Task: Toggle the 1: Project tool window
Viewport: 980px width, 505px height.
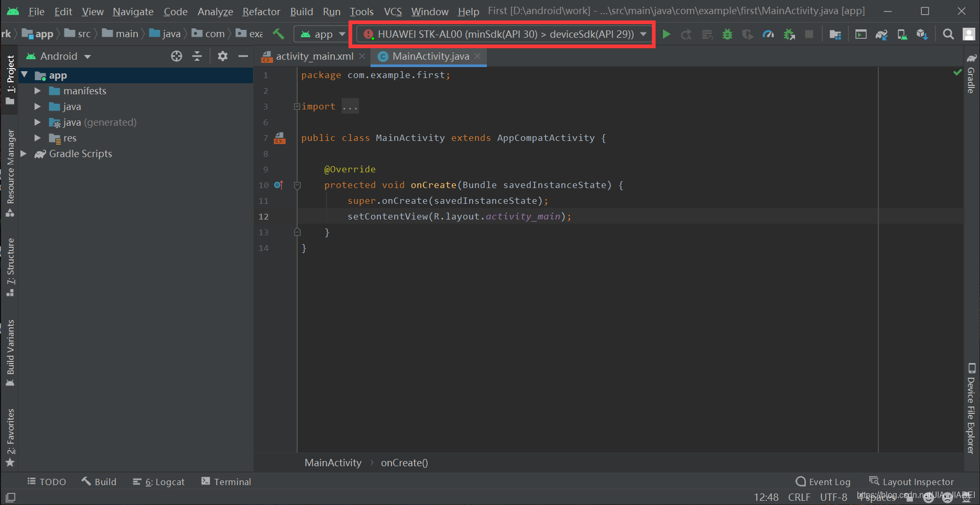Action: pyautogui.click(x=10, y=80)
